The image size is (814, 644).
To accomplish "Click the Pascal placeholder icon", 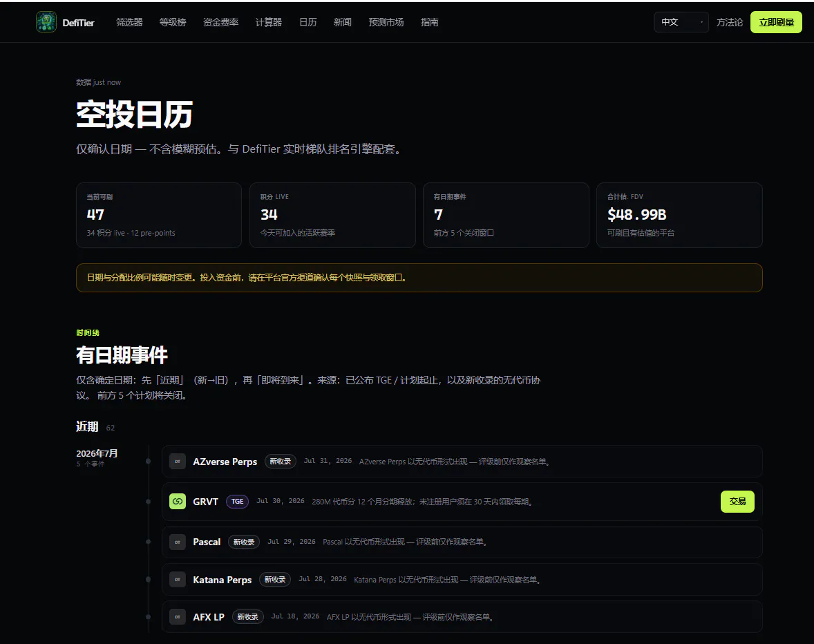I will point(178,542).
